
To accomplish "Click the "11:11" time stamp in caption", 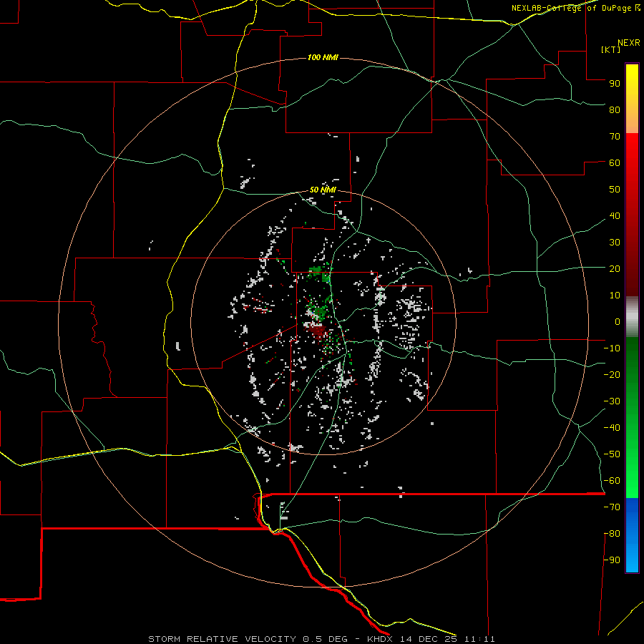I will pyautogui.click(x=479, y=639).
